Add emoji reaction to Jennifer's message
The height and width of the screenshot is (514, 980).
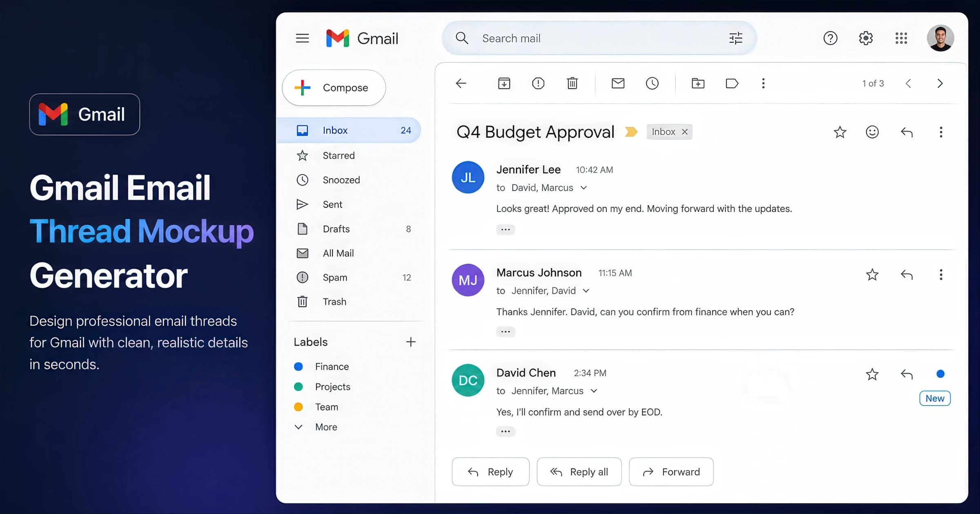[x=872, y=132]
